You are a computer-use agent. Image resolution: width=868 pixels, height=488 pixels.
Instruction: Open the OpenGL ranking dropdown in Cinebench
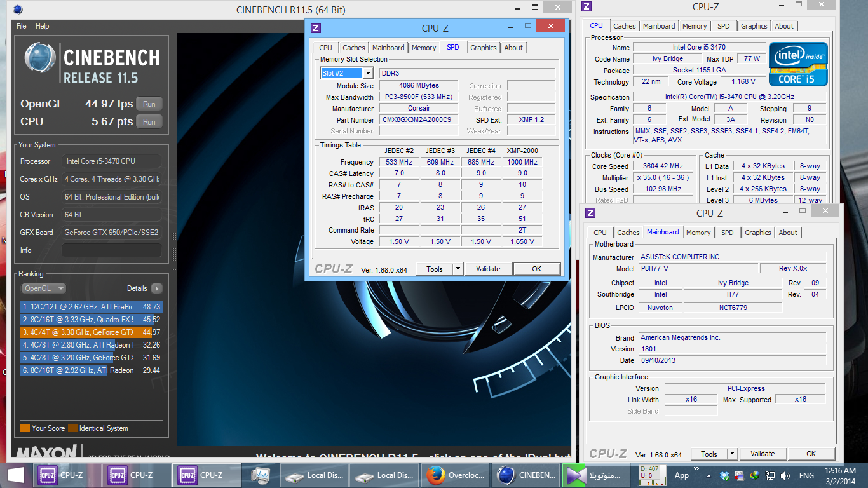tap(44, 288)
